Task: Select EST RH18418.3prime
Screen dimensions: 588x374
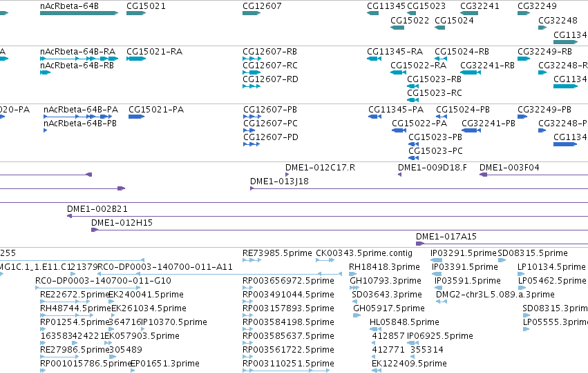Action: point(352,274)
